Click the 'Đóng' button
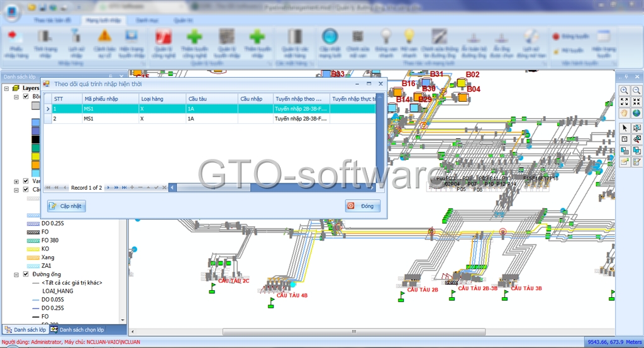Screen dimensions: 644x348 363,206
